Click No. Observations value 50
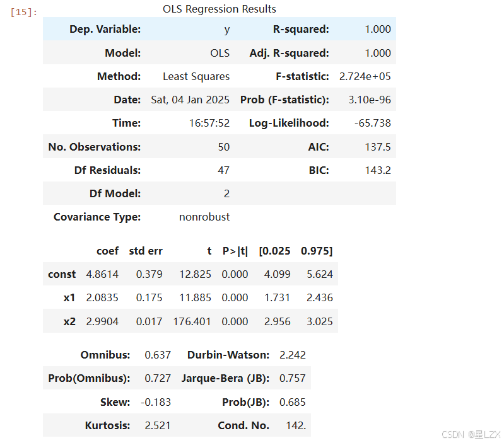This screenshot has height=443, width=504. (x=224, y=147)
